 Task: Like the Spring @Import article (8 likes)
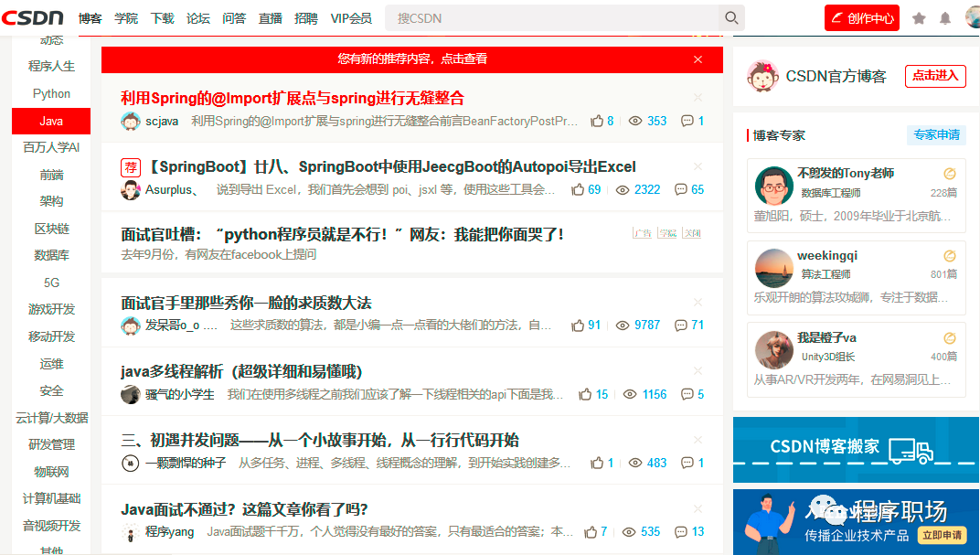[598, 121]
